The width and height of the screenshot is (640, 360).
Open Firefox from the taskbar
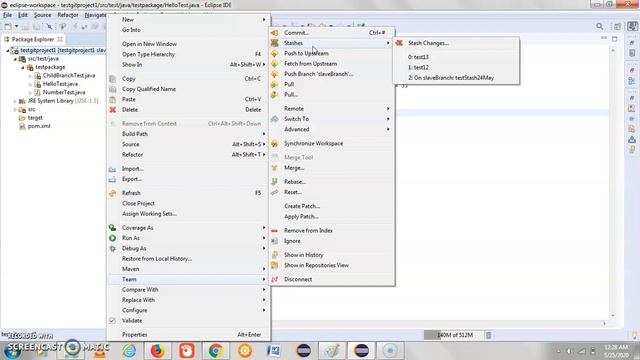coord(158,351)
